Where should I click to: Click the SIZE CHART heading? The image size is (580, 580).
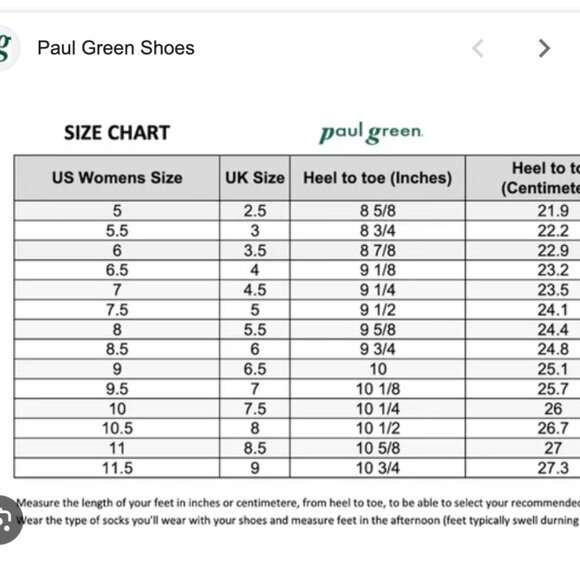coord(117,132)
